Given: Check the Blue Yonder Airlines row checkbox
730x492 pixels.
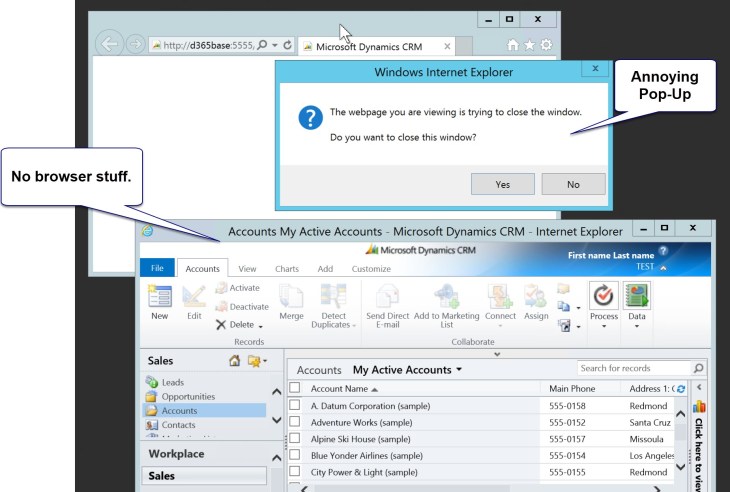Looking at the screenshot, I should pos(295,455).
